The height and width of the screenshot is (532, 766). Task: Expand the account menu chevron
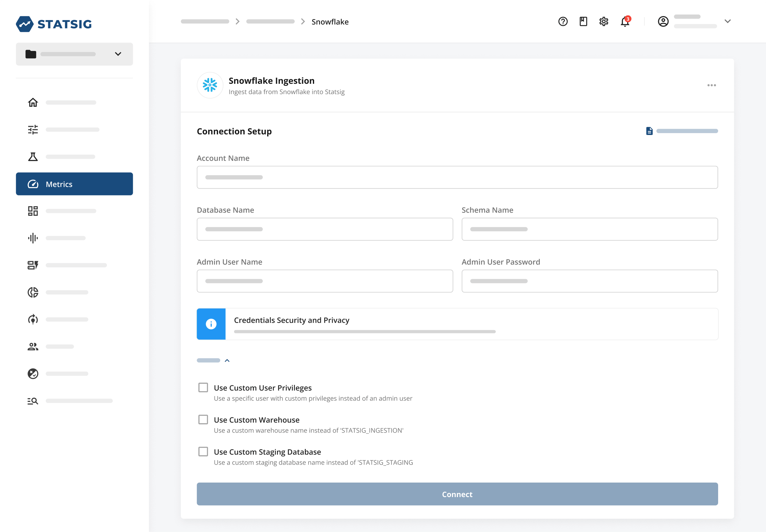728,21
